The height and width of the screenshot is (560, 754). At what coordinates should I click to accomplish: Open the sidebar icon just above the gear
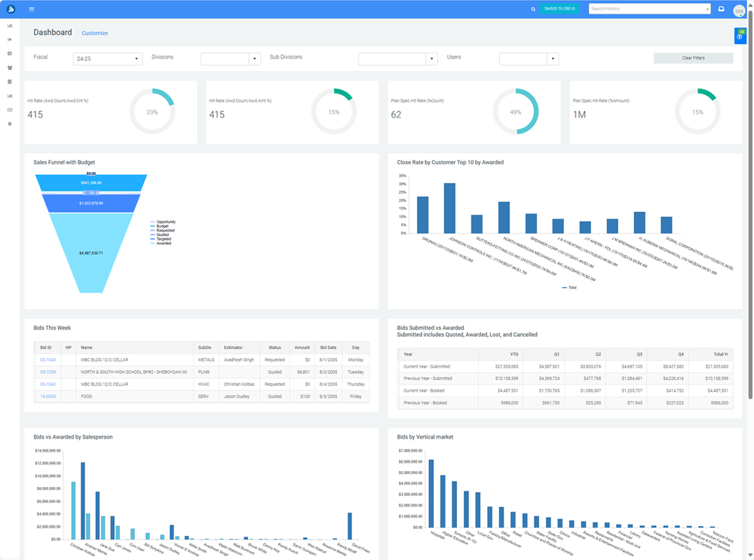tap(10, 109)
